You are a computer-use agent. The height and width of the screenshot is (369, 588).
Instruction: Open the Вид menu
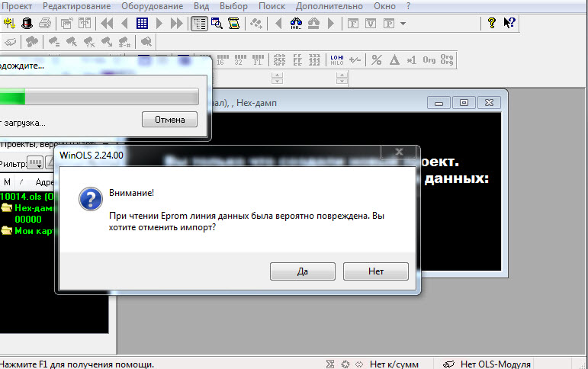click(201, 6)
